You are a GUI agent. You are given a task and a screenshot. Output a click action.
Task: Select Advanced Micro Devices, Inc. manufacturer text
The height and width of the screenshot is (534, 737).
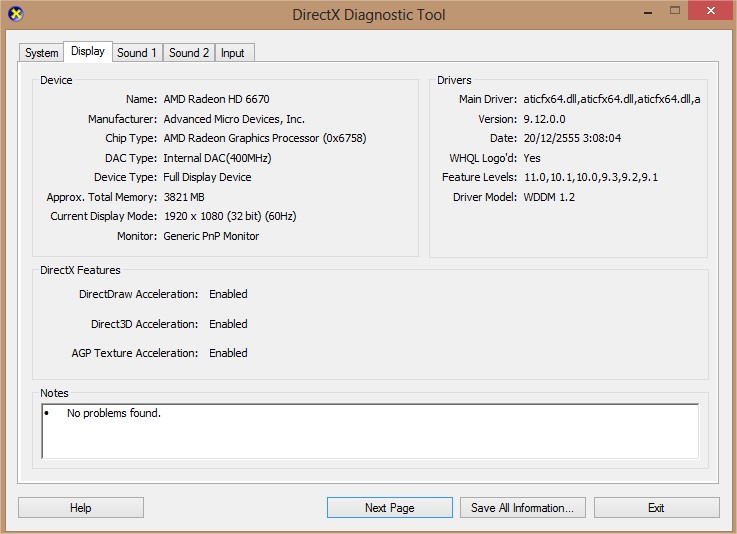(234, 119)
